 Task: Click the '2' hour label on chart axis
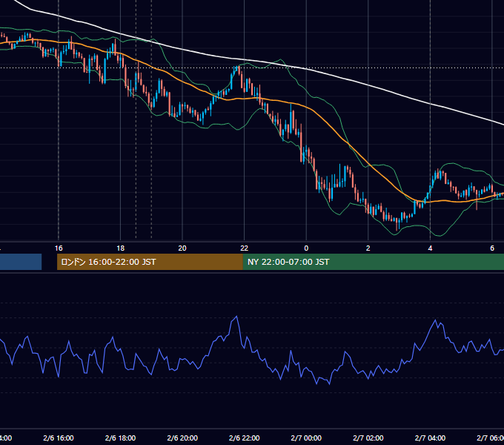tap(368, 248)
